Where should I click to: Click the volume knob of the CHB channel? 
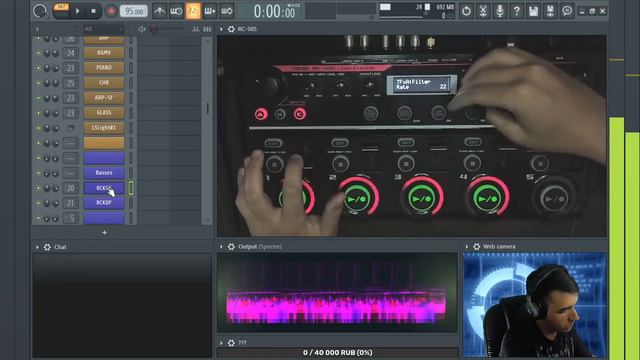pyautogui.click(x=56, y=83)
